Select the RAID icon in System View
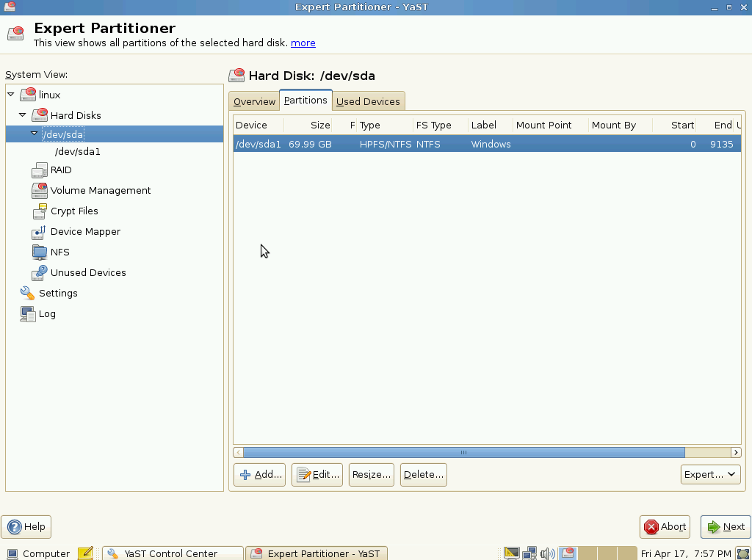This screenshot has width=752, height=560. tap(40, 170)
